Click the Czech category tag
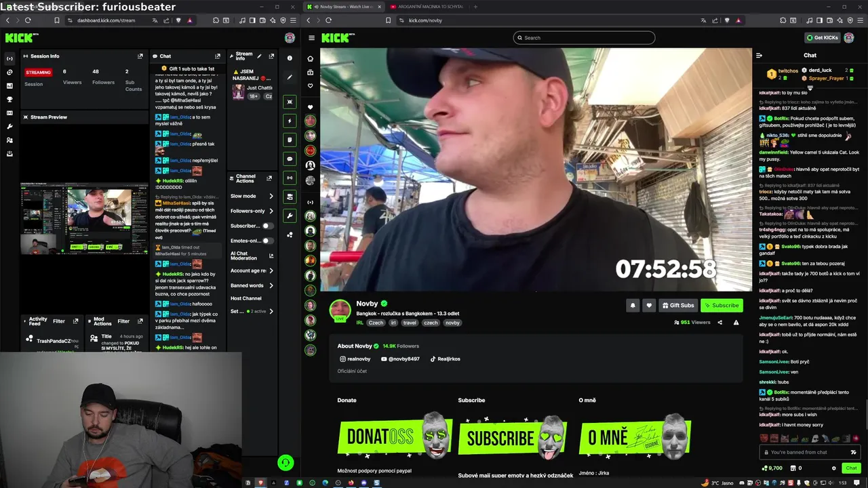Screen dimensions: 868x488 [376, 323]
